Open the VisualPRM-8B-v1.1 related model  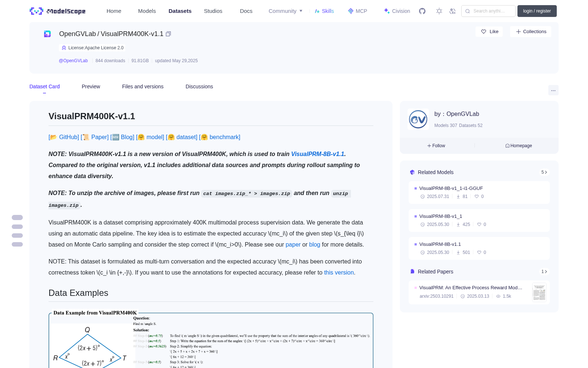(479, 248)
